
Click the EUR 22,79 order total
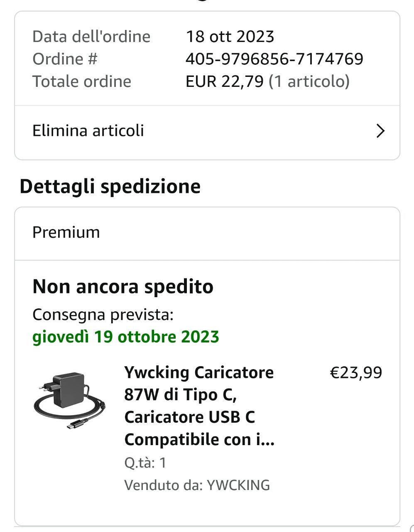click(x=224, y=81)
